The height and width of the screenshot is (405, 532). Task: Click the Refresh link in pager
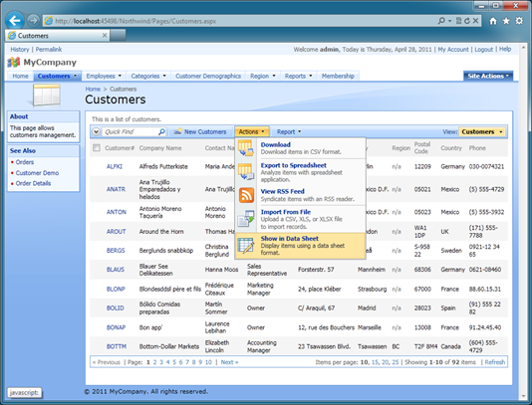click(x=495, y=362)
